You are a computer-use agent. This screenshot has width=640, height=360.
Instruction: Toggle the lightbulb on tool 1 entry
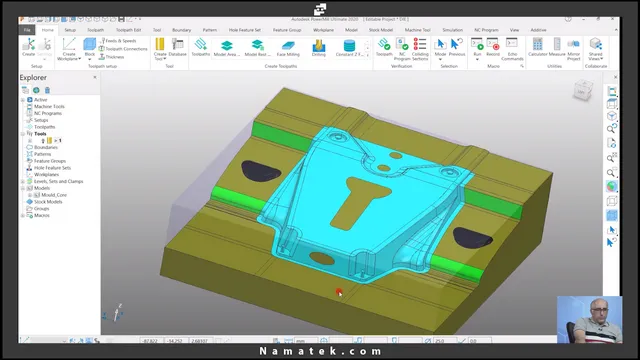click(43, 140)
